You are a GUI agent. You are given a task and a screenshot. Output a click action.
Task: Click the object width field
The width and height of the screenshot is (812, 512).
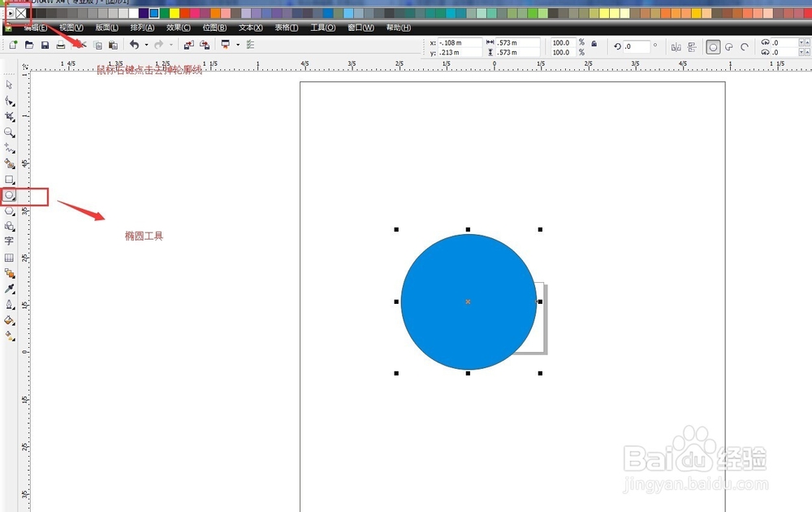(x=517, y=42)
